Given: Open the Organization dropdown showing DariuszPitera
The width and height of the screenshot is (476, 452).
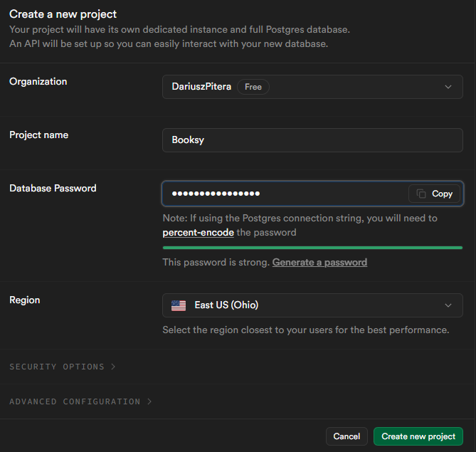Looking at the screenshot, I should [312, 87].
